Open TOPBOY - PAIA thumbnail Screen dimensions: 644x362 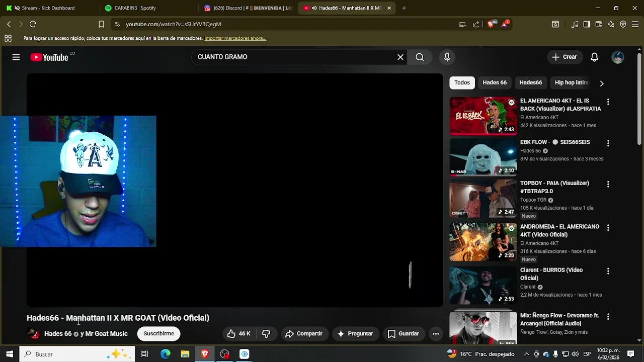coord(483,199)
